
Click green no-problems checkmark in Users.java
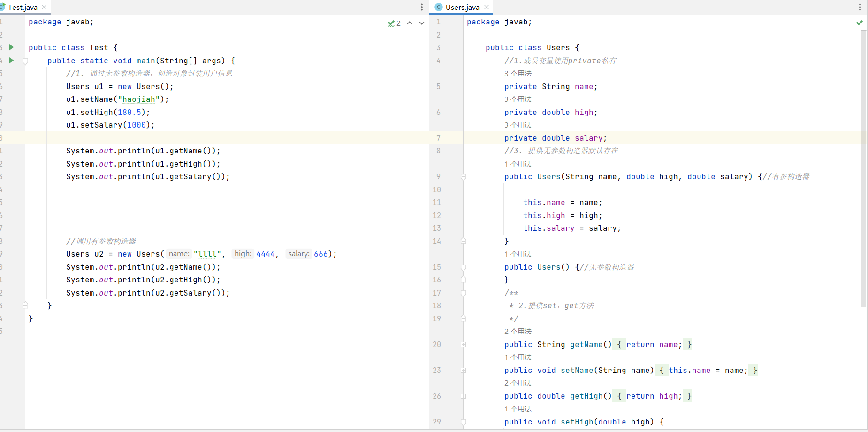point(859,23)
